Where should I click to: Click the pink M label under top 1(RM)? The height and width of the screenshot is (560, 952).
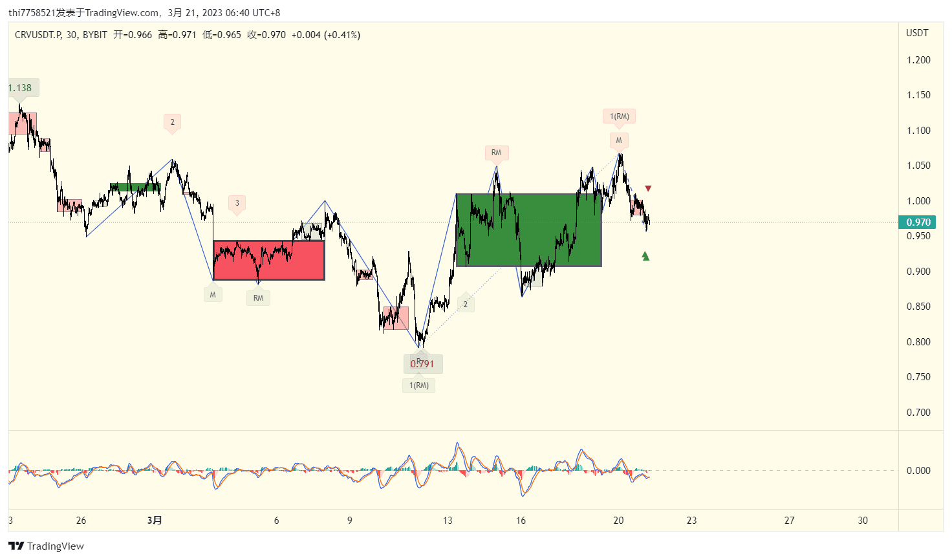[619, 140]
